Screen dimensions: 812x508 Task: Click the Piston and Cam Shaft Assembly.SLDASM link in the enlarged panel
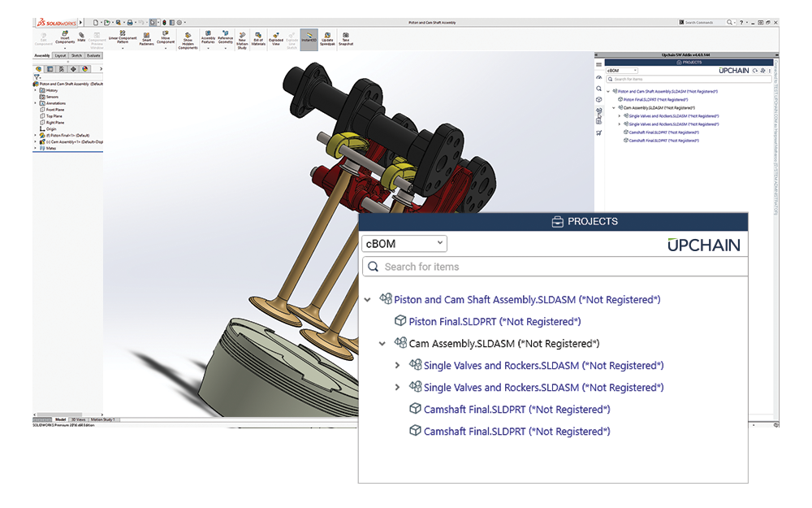pos(527,300)
